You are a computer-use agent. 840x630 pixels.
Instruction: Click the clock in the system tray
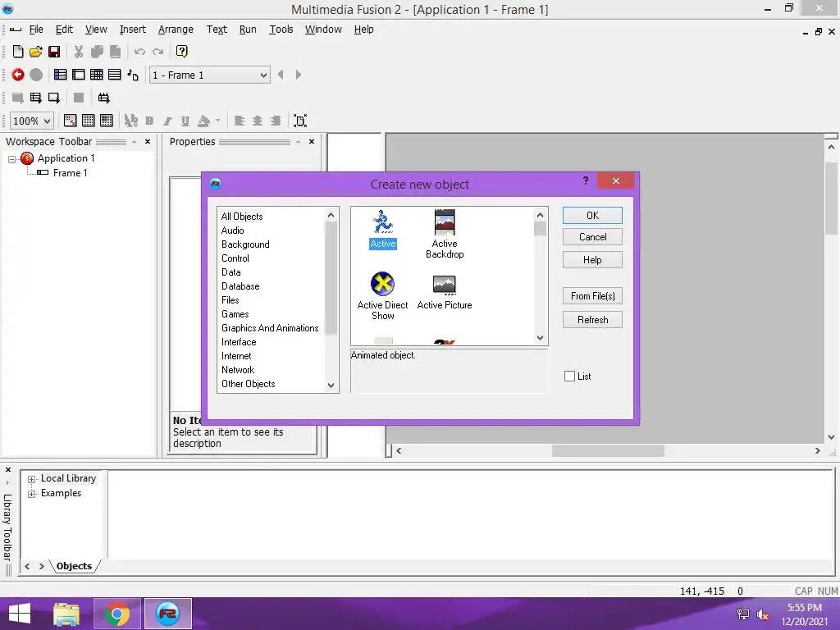pos(804,614)
